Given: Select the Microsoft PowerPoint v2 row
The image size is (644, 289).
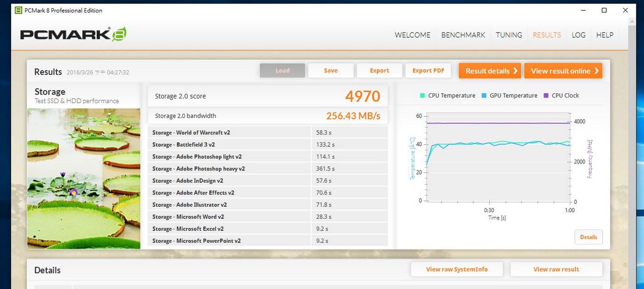Looking at the screenshot, I should coord(268,241).
